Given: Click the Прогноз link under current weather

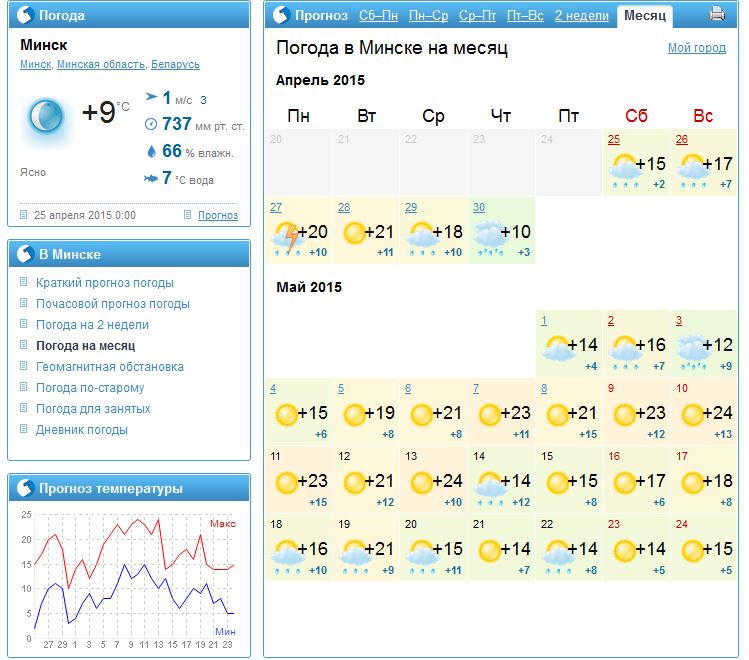Looking at the screenshot, I should [x=217, y=215].
